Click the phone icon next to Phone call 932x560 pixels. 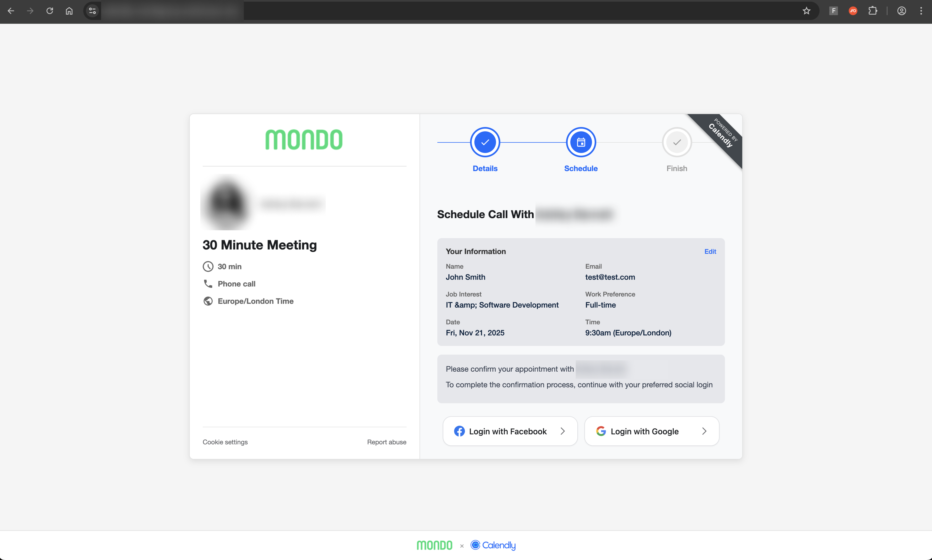point(208,284)
